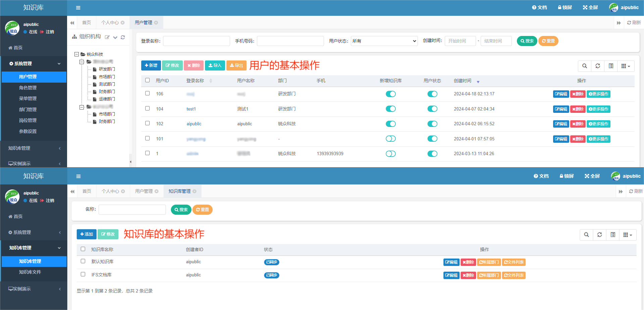
Task: Click the toggle view icon in user table toolbar
Action: click(x=611, y=66)
